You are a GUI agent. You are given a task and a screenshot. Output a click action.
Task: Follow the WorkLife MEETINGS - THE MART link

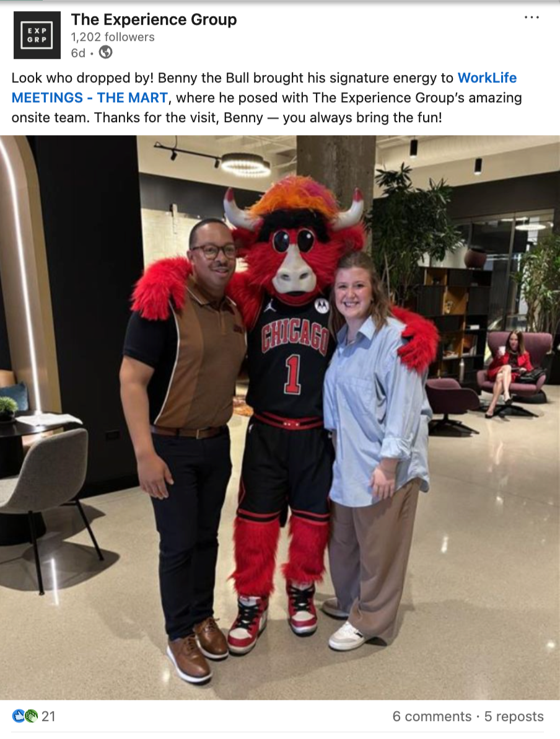pos(264,87)
